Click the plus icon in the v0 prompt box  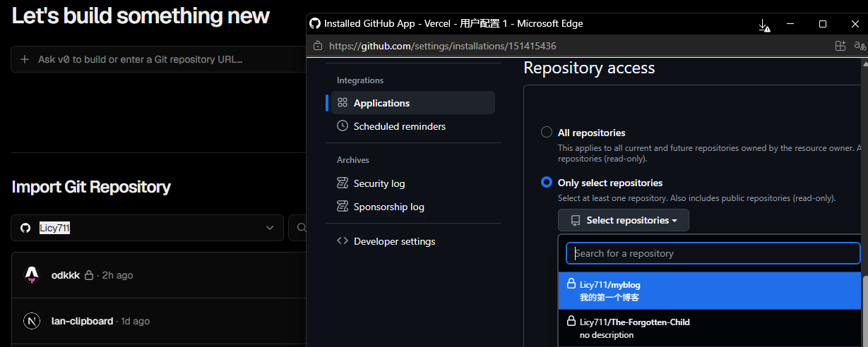25,59
